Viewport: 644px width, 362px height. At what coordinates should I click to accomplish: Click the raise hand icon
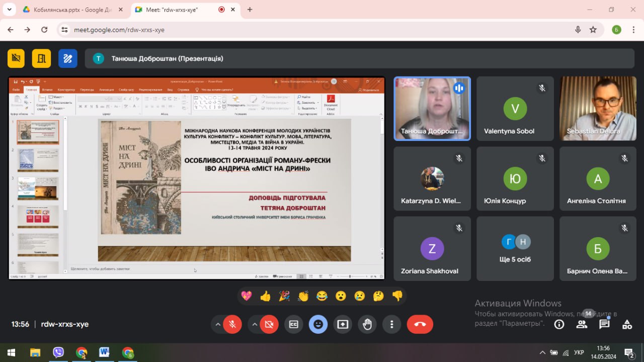coord(367,325)
